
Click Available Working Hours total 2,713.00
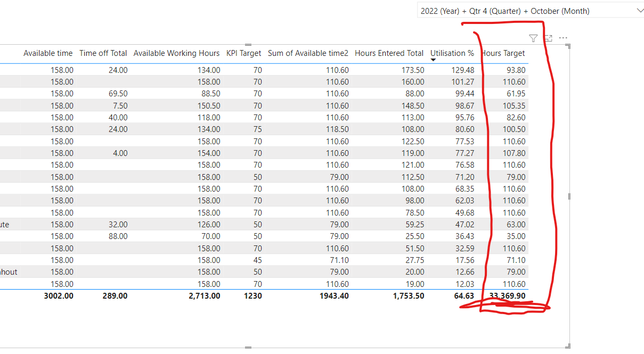205,296
